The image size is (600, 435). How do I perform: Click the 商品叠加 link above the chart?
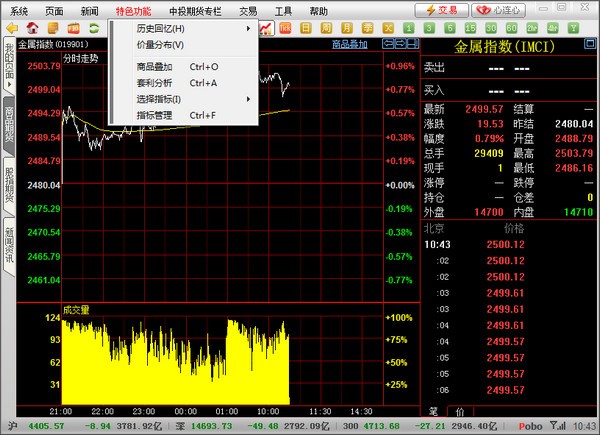[350, 44]
